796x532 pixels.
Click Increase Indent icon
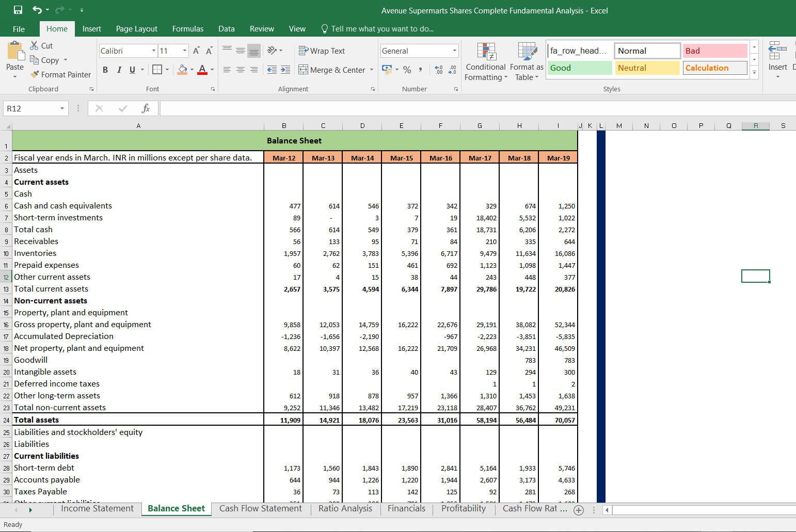pos(285,70)
